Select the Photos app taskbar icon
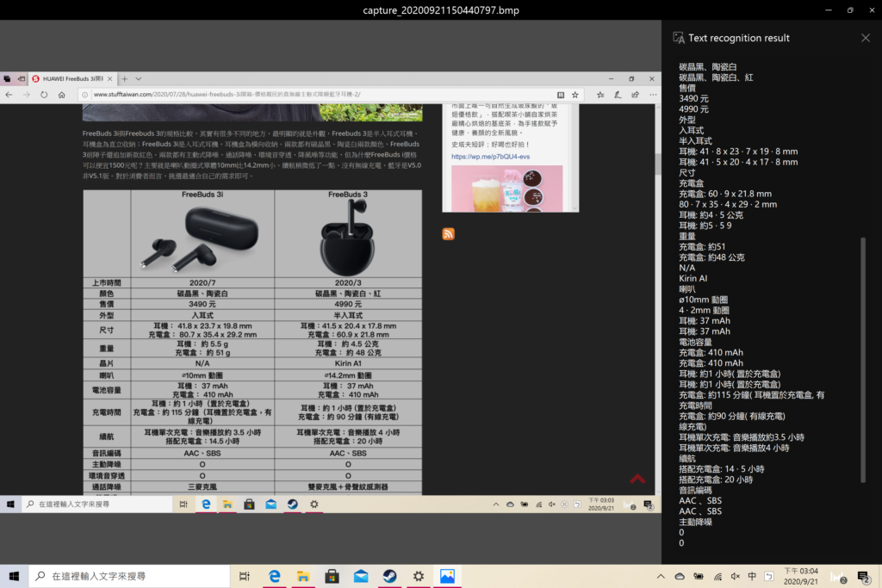The image size is (882, 588). [447, 576]
